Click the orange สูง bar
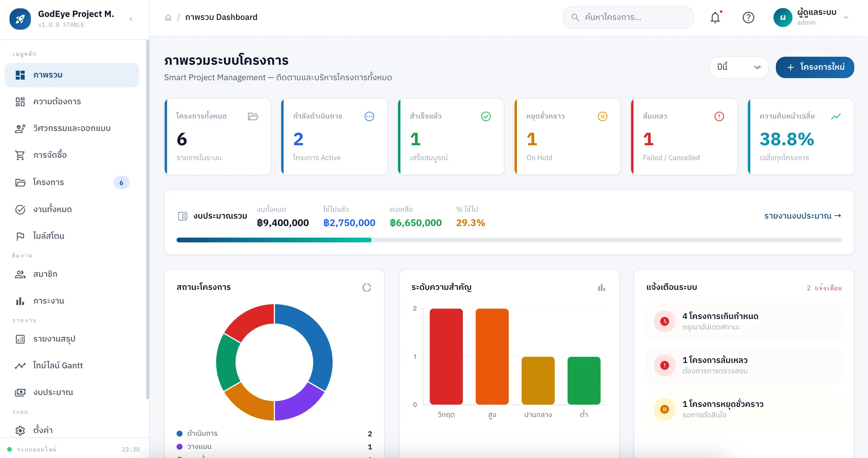Image resolution: width=868 pixels, height=458 pixels. tap(492, 357)
